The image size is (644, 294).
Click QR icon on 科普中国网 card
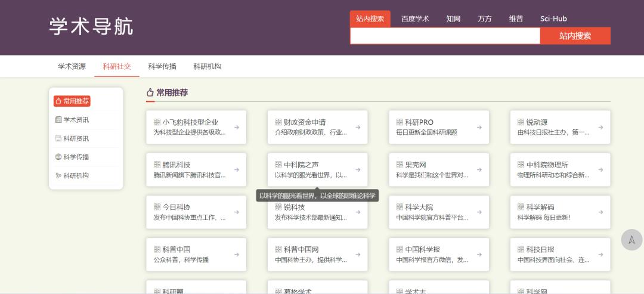click(x=278, y=249)
